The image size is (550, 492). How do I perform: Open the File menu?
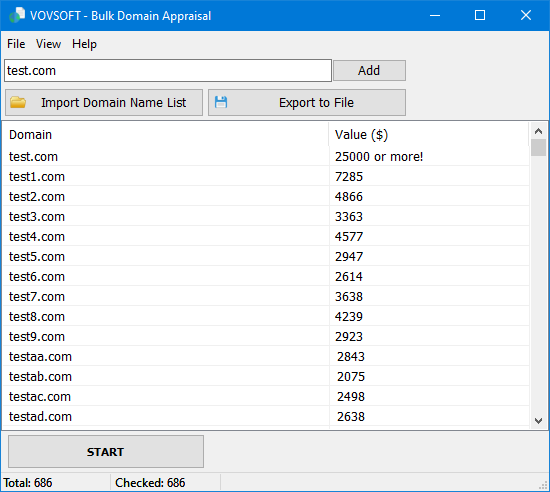(16, 44)
